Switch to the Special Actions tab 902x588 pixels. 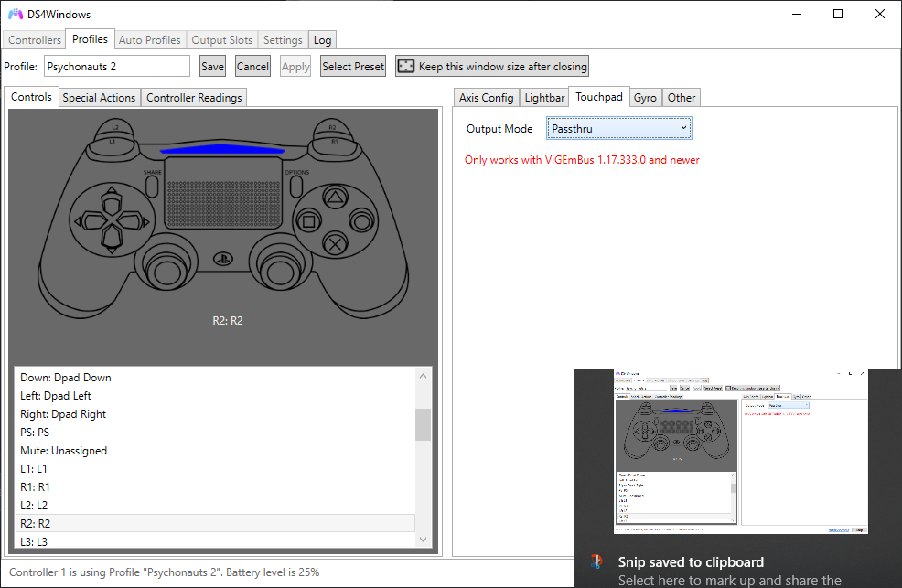point(99,98)
